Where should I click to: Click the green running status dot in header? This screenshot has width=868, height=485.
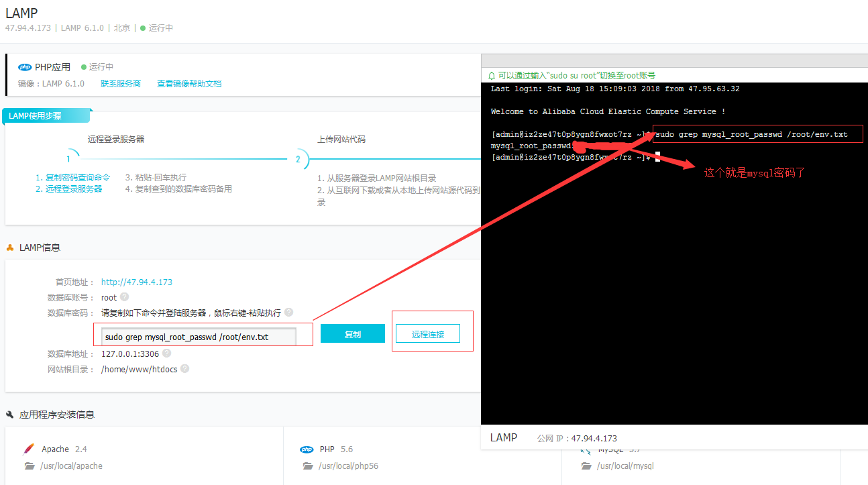(x=143, y=28)
